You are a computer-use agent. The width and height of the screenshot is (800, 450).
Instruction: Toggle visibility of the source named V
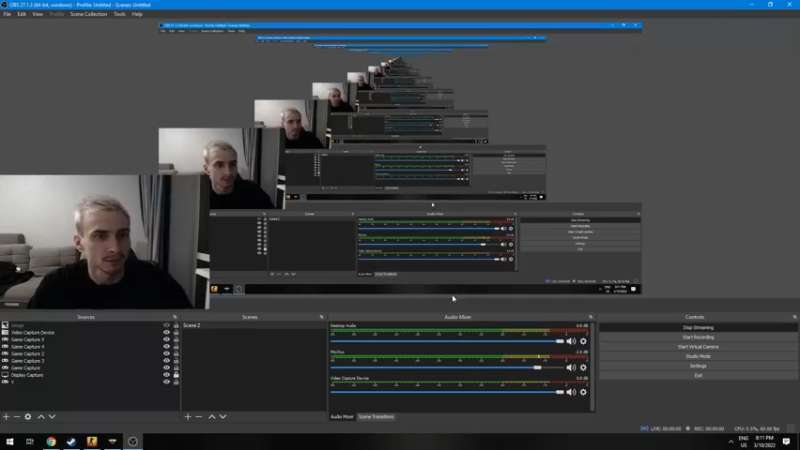coord(166,382)
